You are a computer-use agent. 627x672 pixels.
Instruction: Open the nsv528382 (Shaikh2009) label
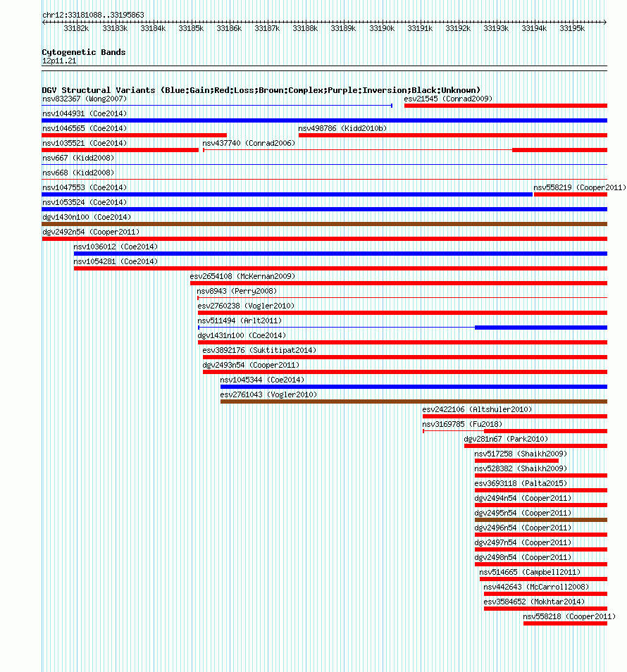point(521,468)
